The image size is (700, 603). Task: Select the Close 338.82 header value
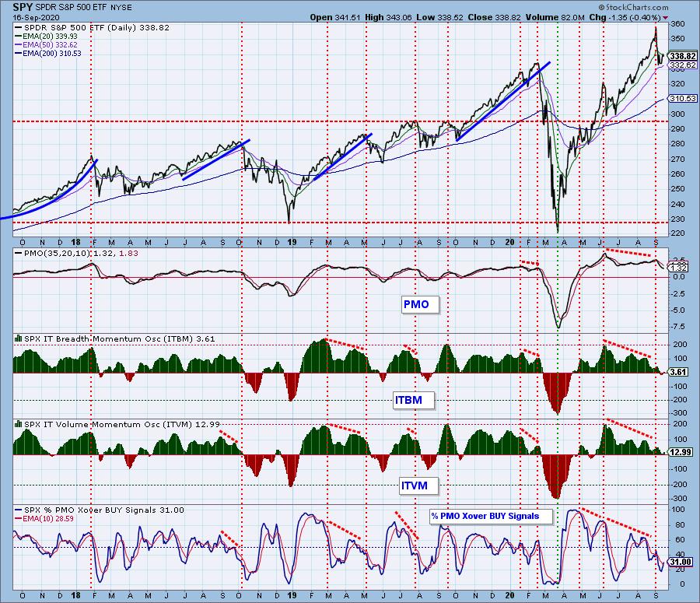tap(494, 17)
